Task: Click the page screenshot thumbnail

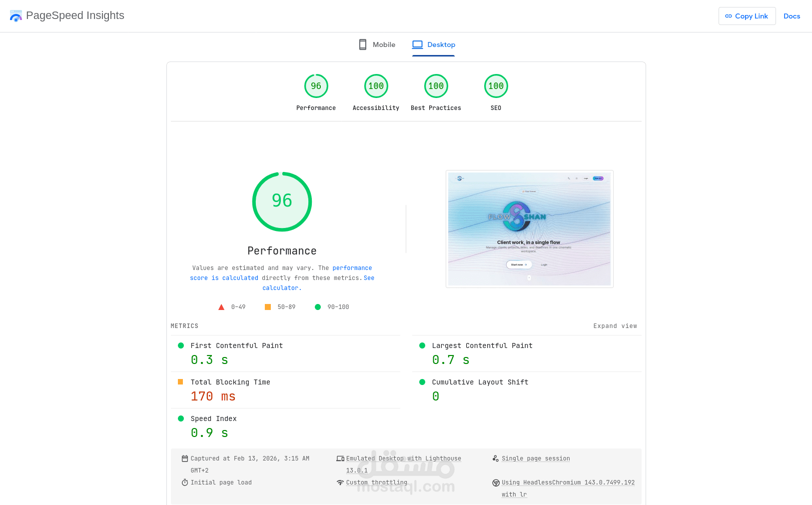Action: point(529,229)
